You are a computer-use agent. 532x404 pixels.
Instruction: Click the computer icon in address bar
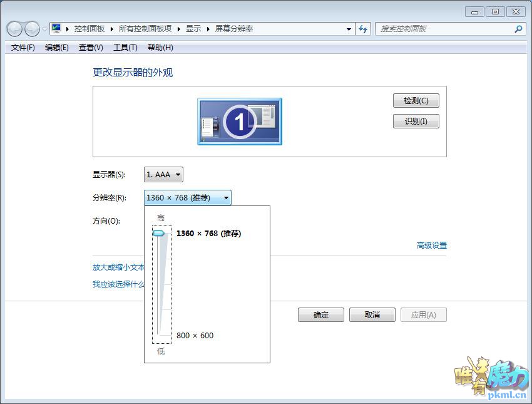56,29
